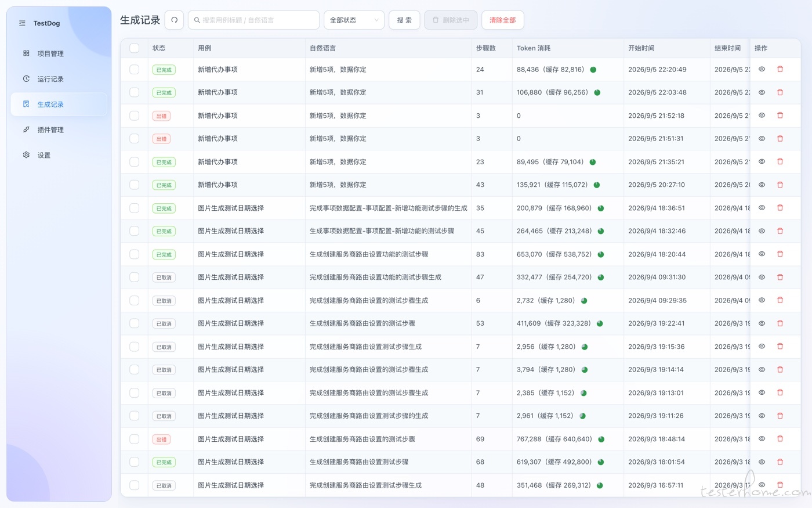The width and height of the screenshot is (812, 508).
Task: Delete record started 2026/9/3 19:11:26
Action: pos(780,416)
